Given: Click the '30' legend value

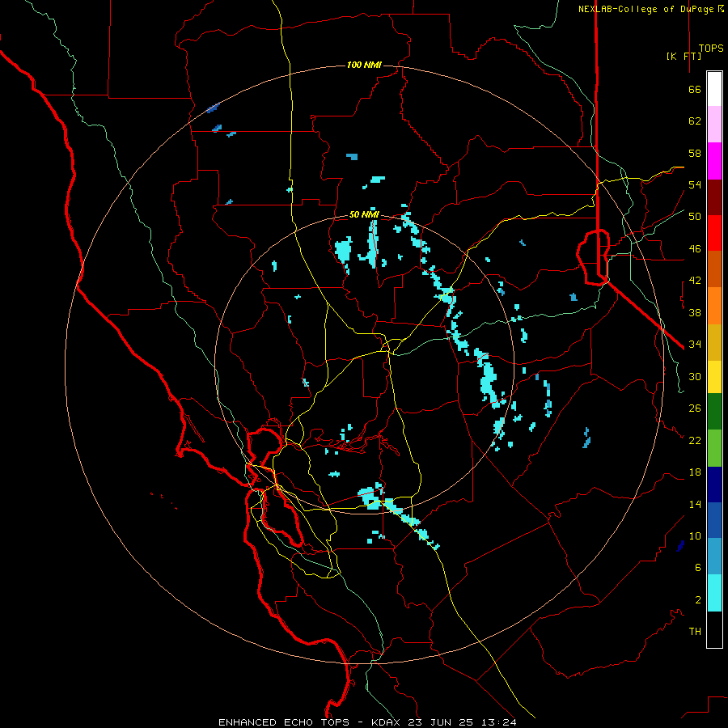Looking at the screenshot, I should click(x=695, y=376).
